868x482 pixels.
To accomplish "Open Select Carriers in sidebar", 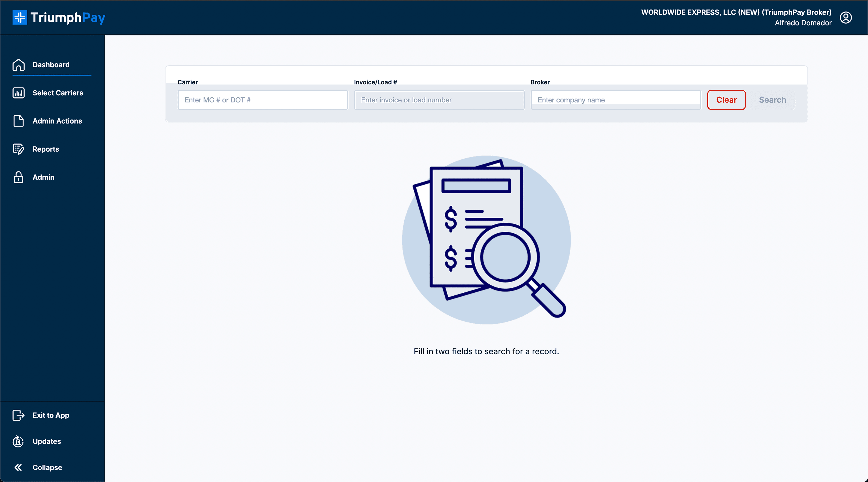I will click(58, 93).
